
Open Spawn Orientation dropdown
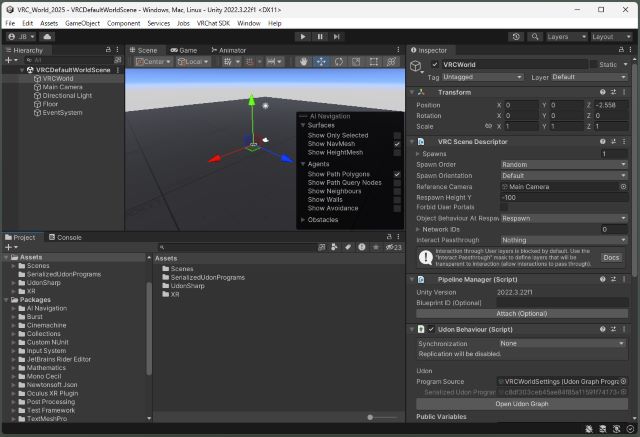coord(564,175)
